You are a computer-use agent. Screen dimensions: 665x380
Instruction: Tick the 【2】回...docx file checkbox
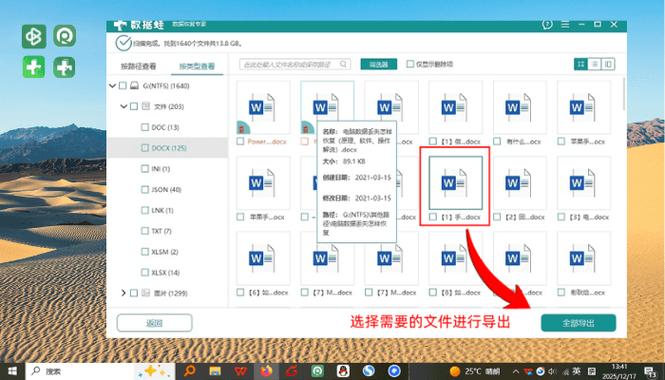(497, 217)
